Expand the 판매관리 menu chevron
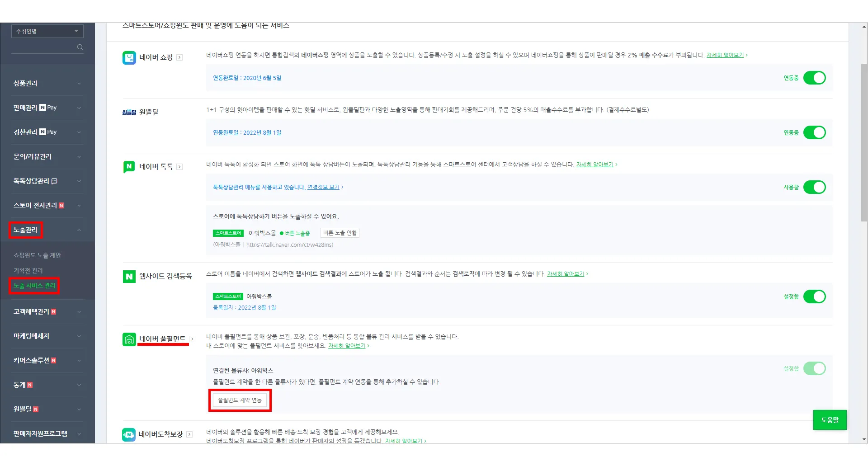The image size is (868, 466). [79, 108]
